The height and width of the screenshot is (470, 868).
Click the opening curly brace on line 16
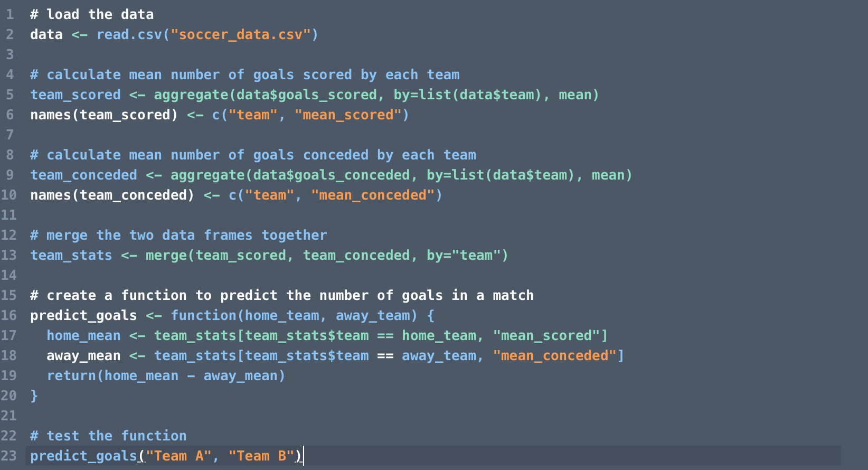point(431,315)
